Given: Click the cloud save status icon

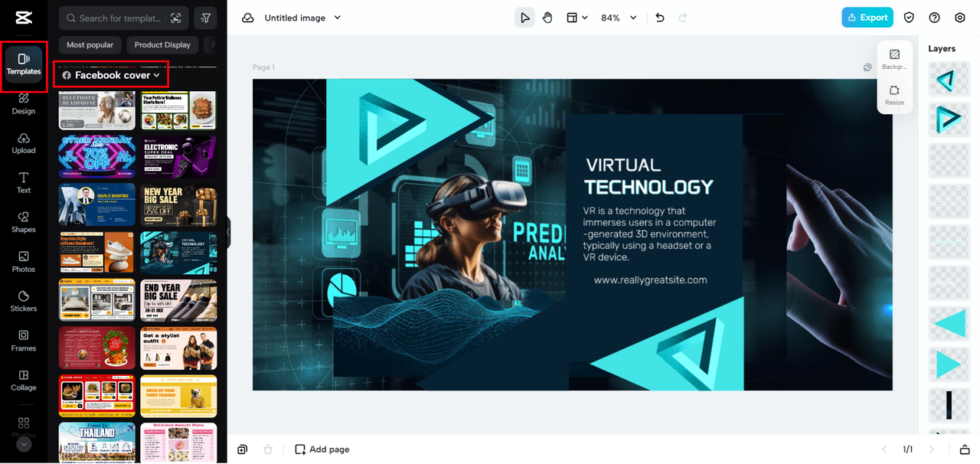Looking at the screenshot, I should [x=248, y=18].
